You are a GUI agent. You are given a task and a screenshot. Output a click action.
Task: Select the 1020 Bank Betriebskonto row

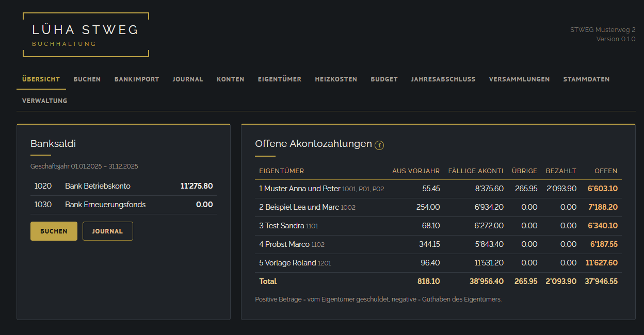[123, 186]
